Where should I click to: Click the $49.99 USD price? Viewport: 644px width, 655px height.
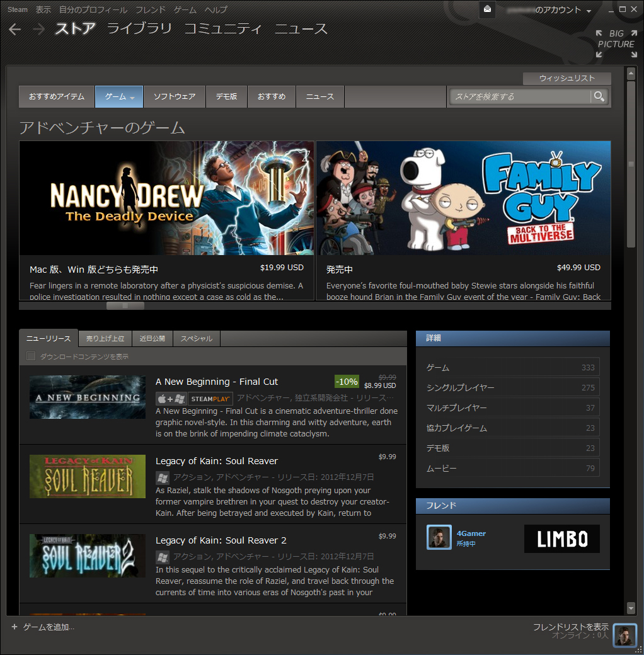578,267
